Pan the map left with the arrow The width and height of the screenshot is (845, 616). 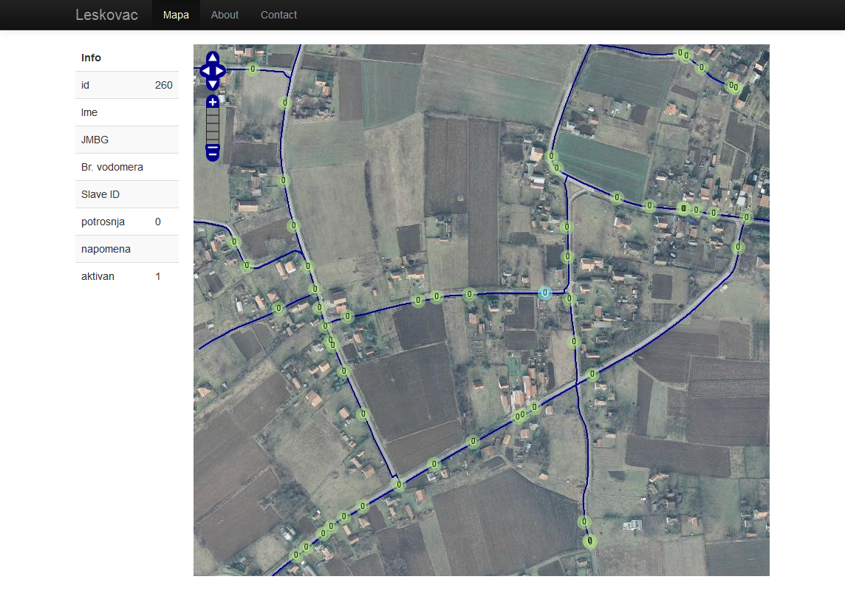(205, 71)
